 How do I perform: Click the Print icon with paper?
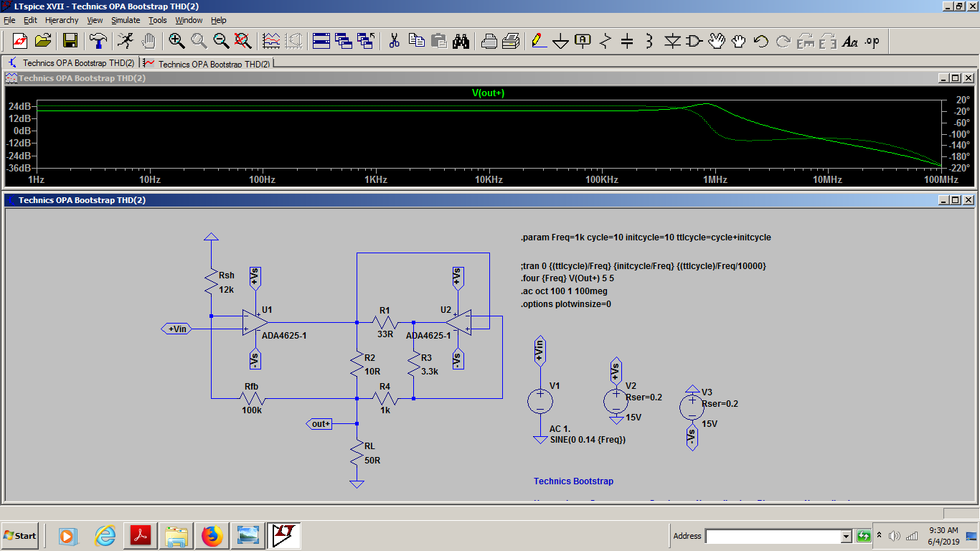(x=511, y=41)
